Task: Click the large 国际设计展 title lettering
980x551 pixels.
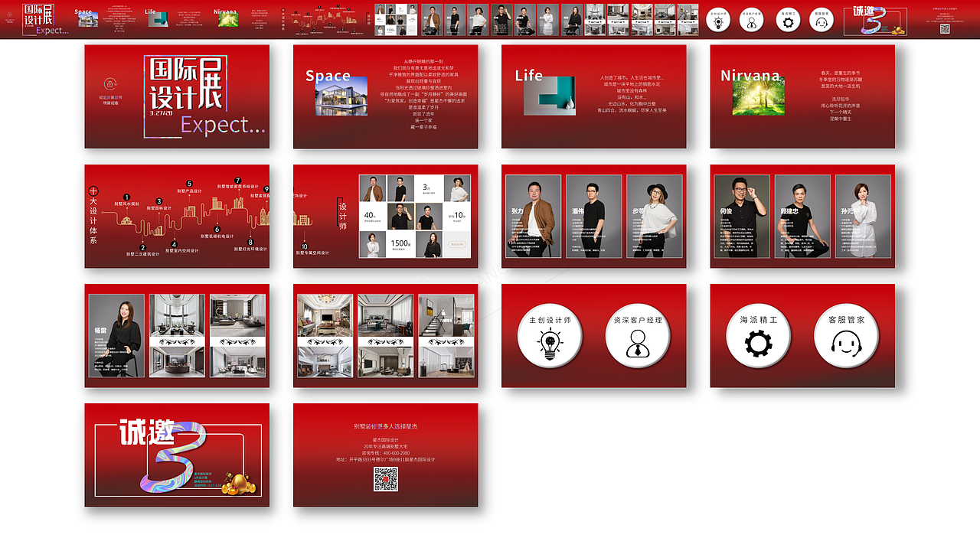Action: [186, 83]
